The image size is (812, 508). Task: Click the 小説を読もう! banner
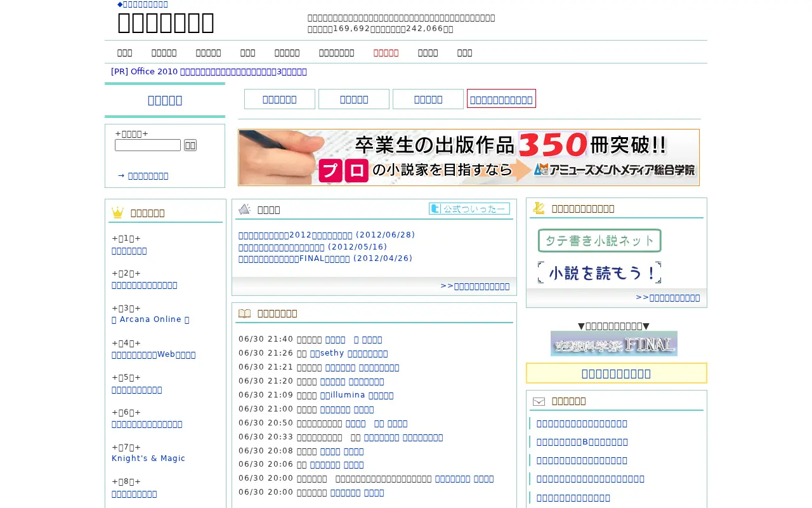tap(599, 272)
